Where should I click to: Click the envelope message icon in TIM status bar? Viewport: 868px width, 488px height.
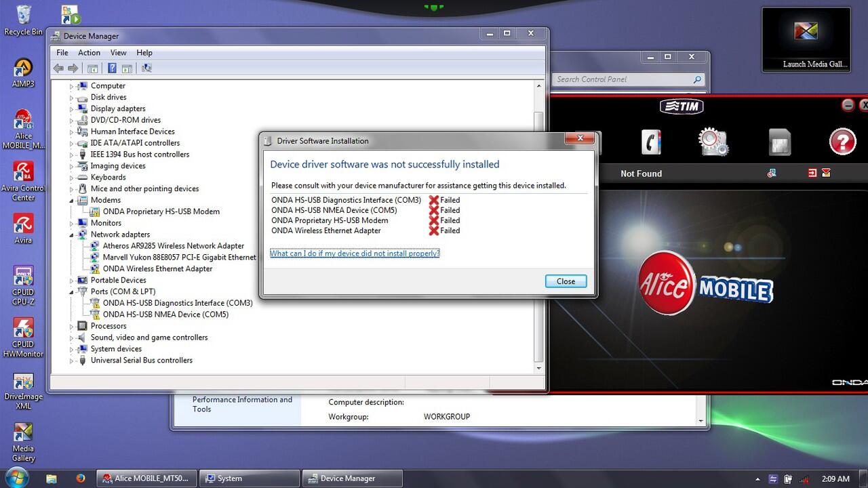coord(826,174)
